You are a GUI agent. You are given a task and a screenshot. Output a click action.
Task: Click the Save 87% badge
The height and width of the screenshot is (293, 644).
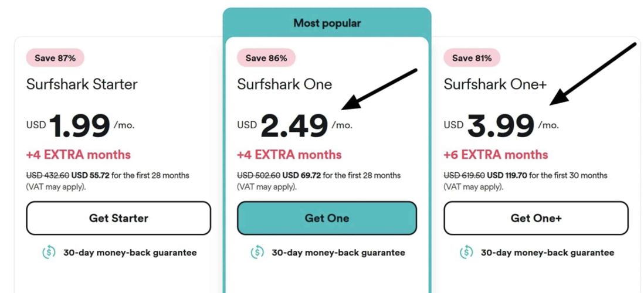(x=55, y=58)
